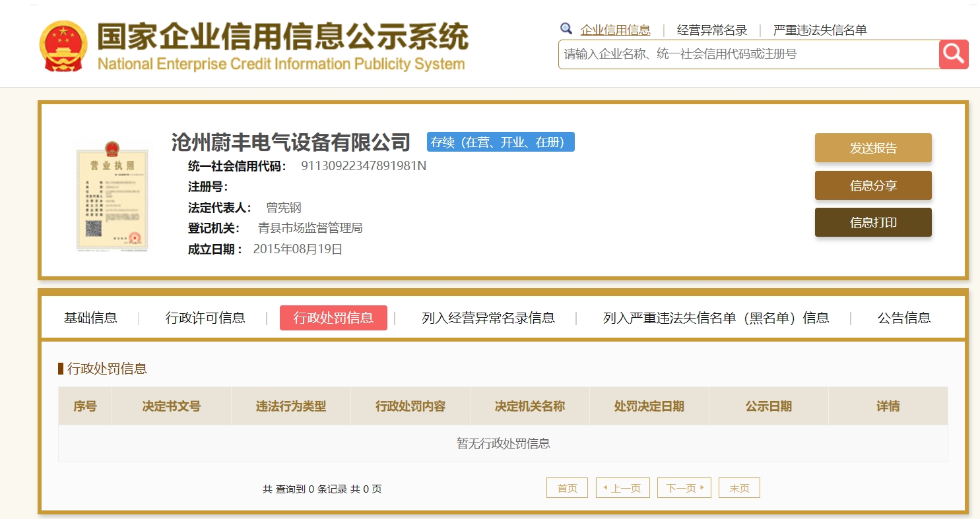Click the small magnifier icon beside 企业信用信息
The width and height of the screenshot is (980, 519).
[566, 28]
